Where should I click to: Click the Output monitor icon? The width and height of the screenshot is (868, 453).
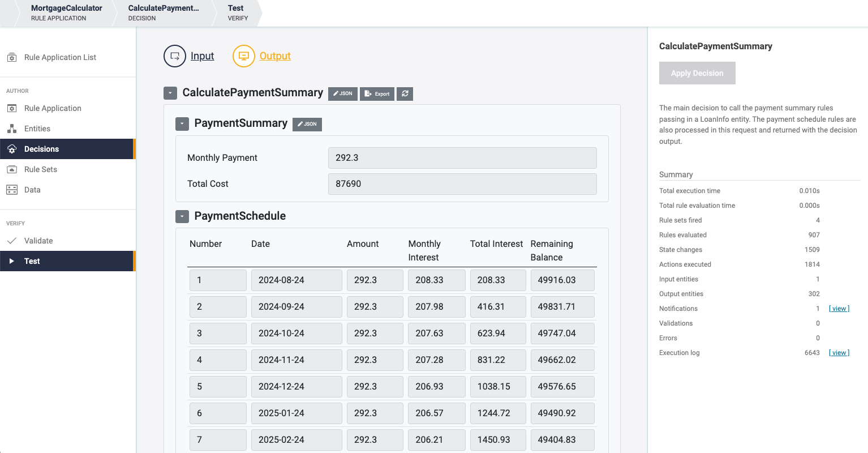[244, 56]
